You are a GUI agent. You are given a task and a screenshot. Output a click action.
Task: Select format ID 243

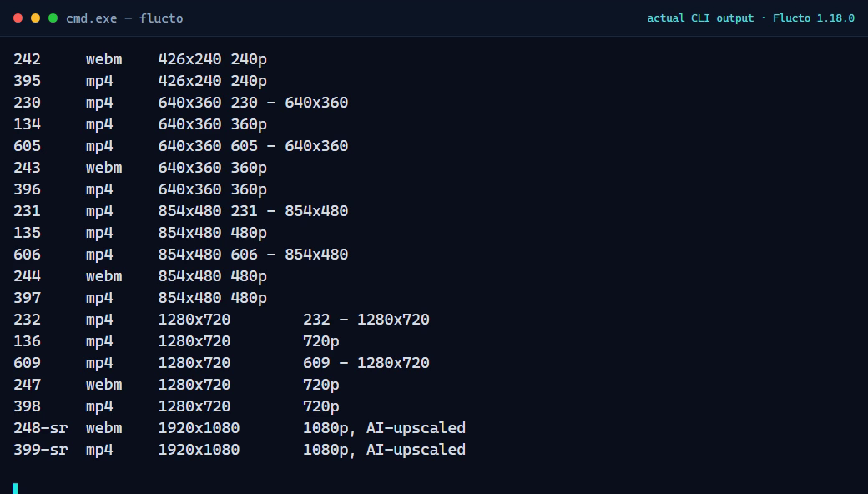coord(27,168)
